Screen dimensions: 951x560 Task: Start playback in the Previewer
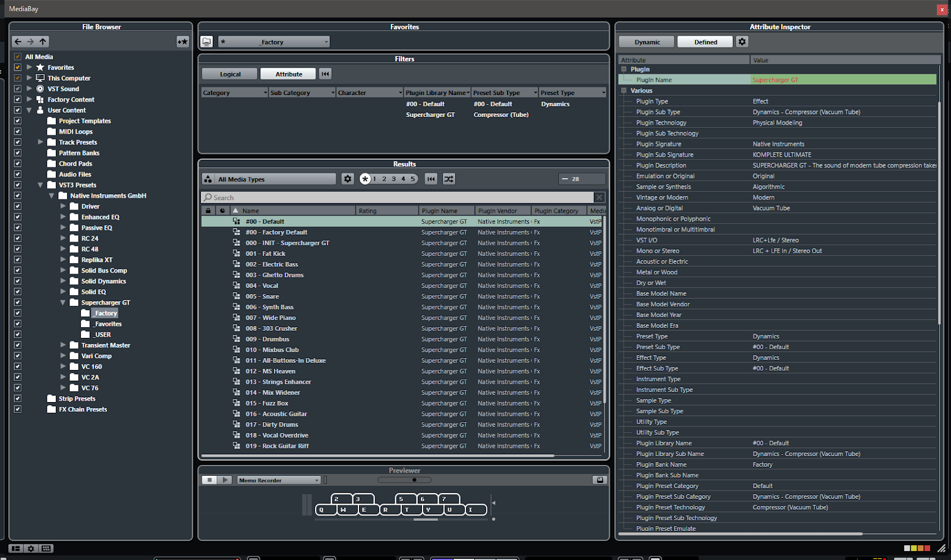(x=224, y=480)
